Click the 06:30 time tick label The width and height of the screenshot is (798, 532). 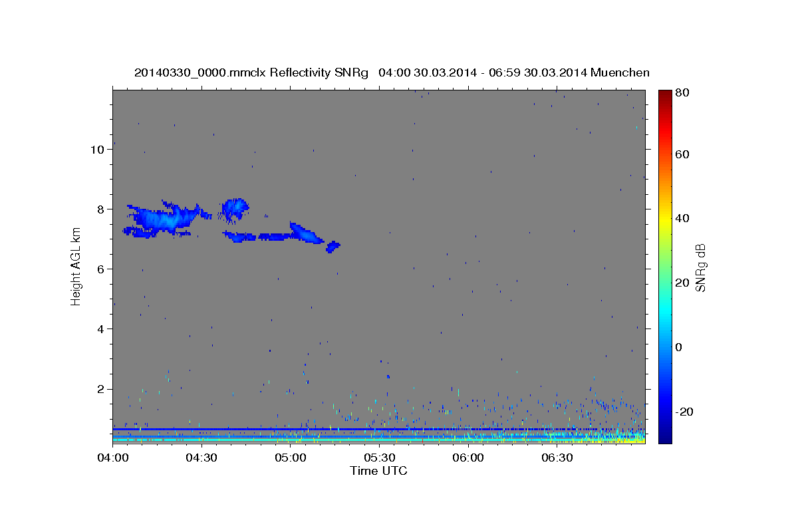click(x=557, y=458)
